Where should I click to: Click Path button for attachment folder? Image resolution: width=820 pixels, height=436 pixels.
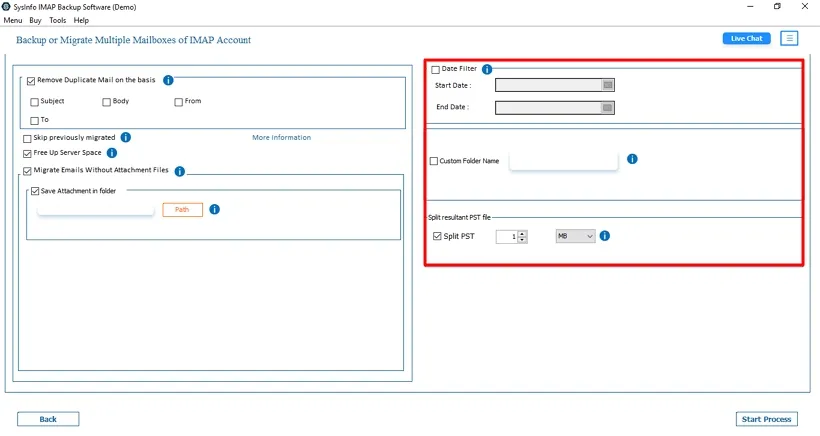182,210
